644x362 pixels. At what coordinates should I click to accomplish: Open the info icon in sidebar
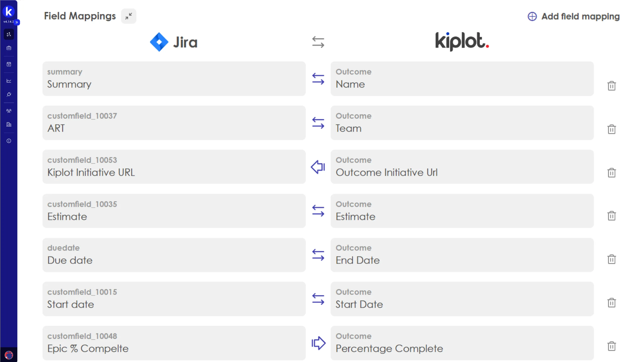(x=9, y=141)
